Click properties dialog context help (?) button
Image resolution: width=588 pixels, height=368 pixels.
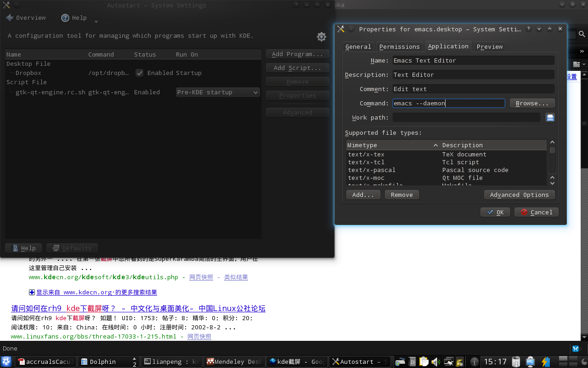(x=529, y=29)
